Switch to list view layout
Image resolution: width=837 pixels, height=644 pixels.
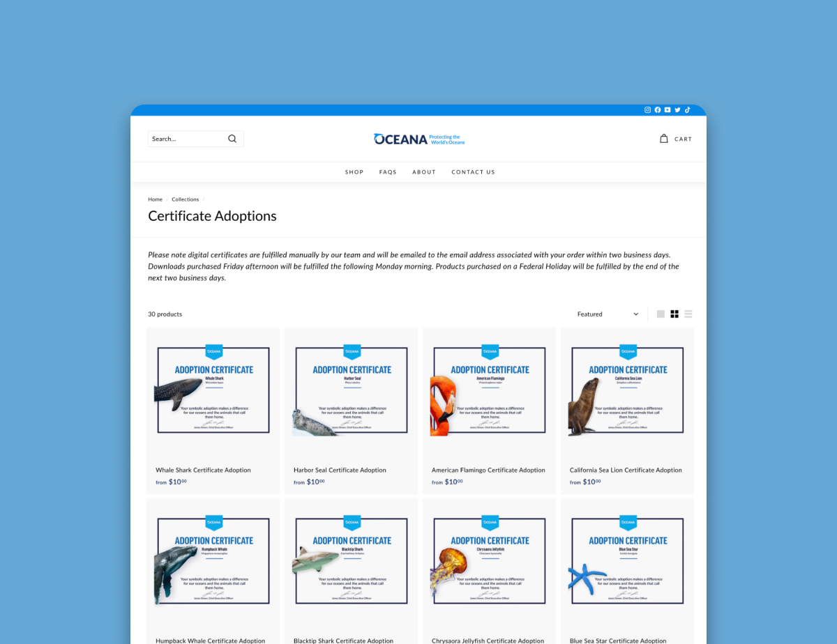click(x=688, y=314)
